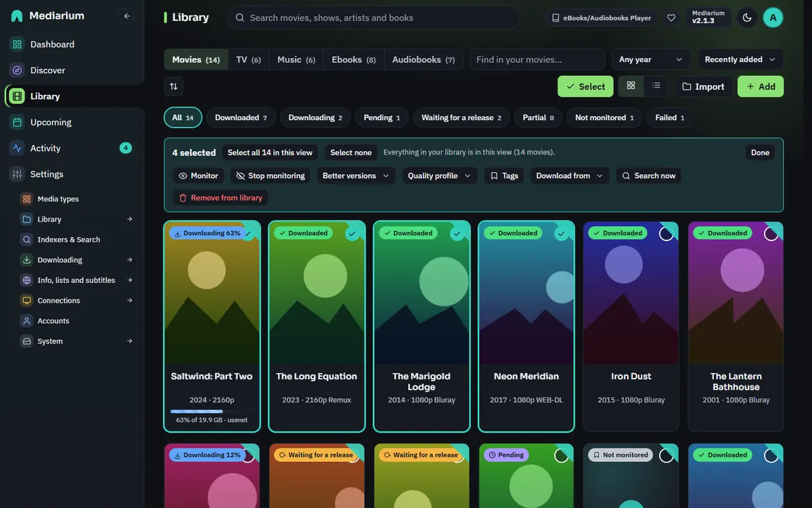Click Remove from library trash button
The width and height of the screenshot is (812, 508).
(x=220, y=198)
